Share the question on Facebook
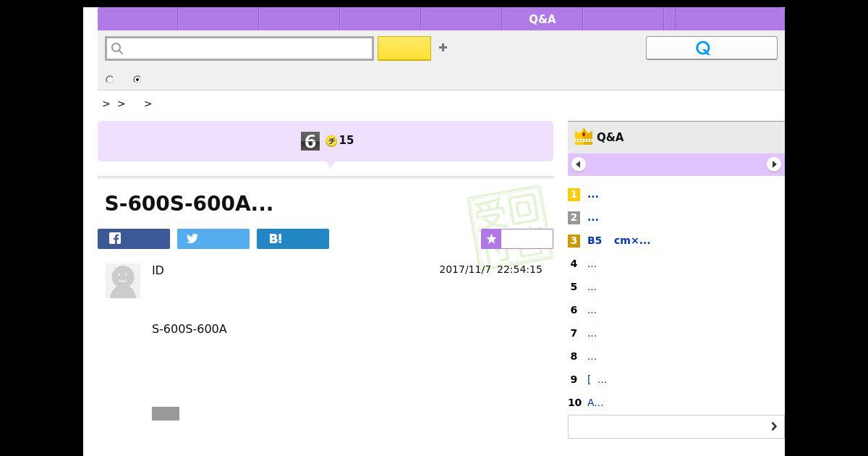The height and width of the screenshot is (456, 868). [134, 239]
